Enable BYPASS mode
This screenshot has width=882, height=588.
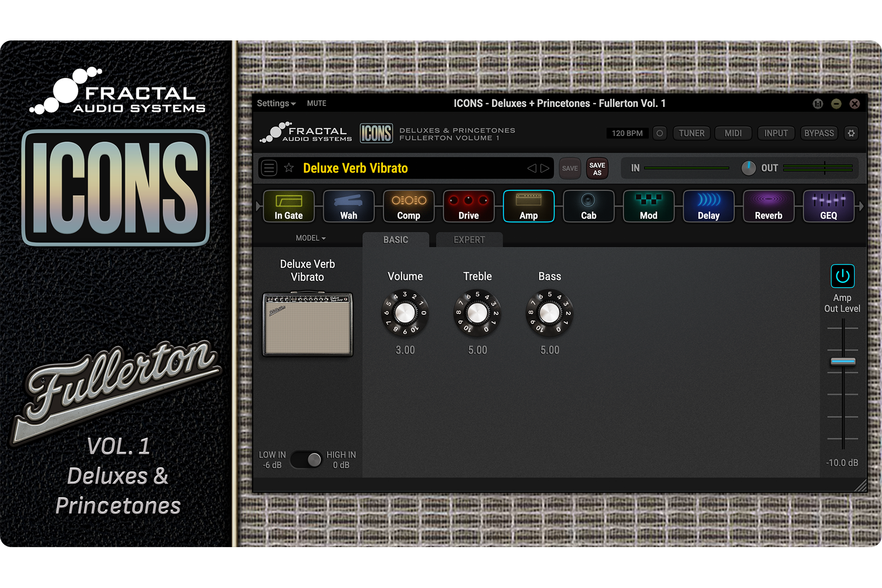819,133
